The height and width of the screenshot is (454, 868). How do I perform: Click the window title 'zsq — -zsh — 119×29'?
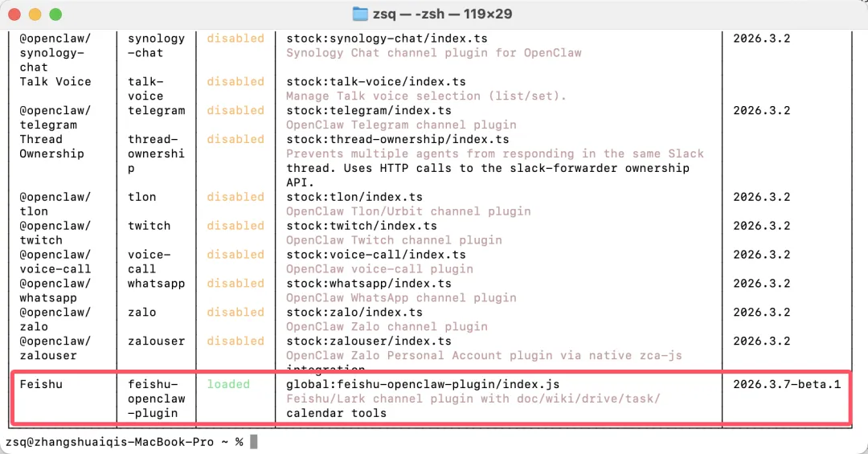[442, 14]
